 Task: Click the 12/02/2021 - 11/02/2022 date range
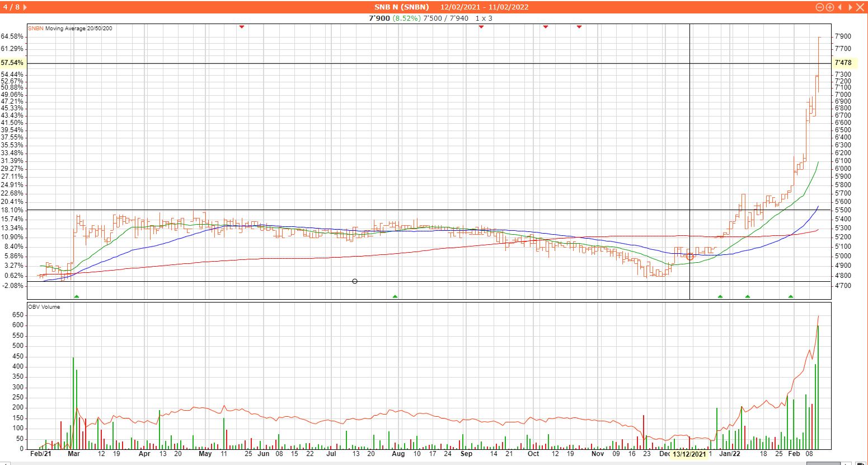click(x=484, y=7)
